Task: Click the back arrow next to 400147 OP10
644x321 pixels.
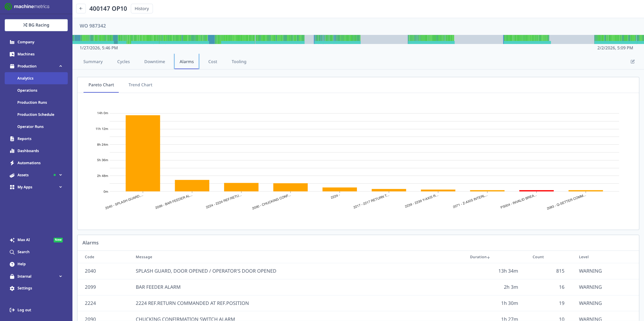Action: (80, 8)
